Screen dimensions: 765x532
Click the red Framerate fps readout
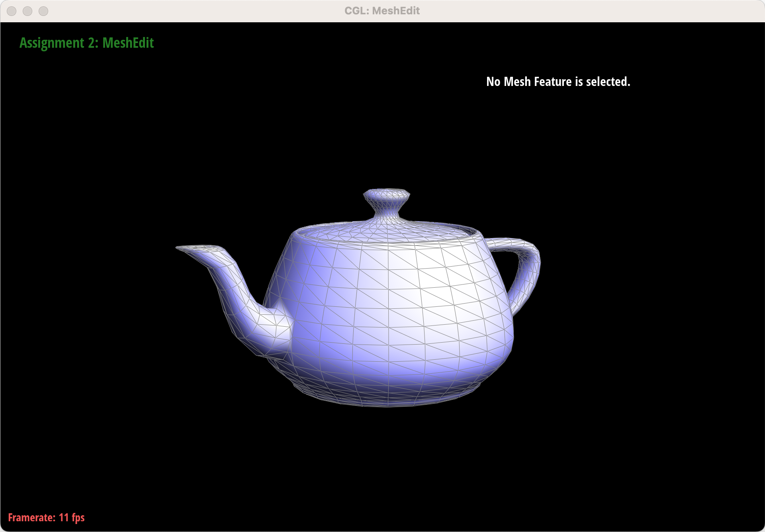[x=46, y=517]
